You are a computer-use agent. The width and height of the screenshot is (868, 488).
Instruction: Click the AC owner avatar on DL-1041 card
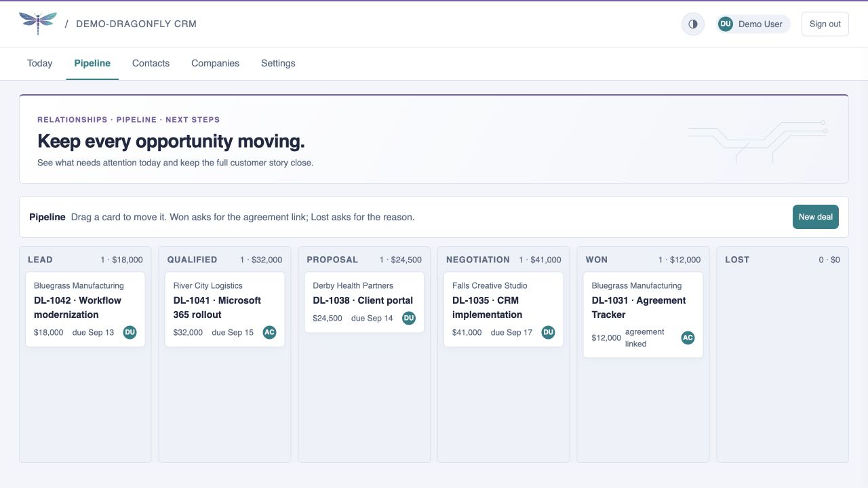click(x=269, y=332)
